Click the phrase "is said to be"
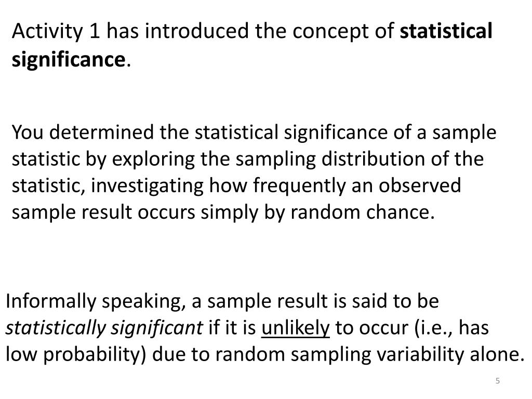The height and width of the screenshot is (399, 532). coord(386,301)
